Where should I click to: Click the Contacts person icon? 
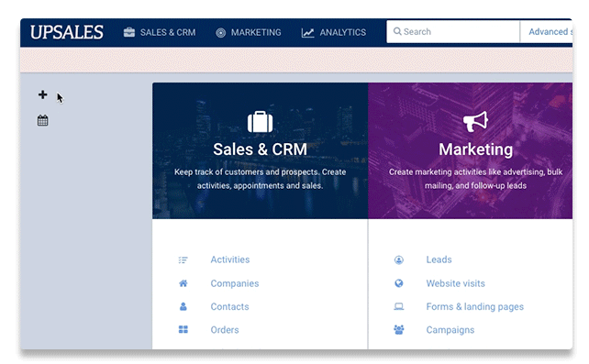[183, 306]
